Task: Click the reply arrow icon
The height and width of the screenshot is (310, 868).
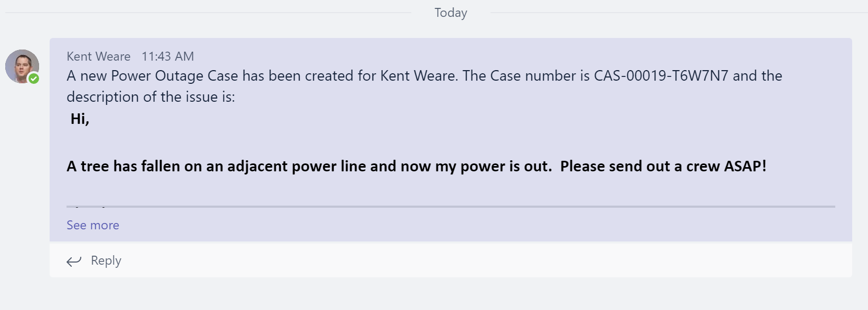Action: pyautogui.click(x=74, y=261)
